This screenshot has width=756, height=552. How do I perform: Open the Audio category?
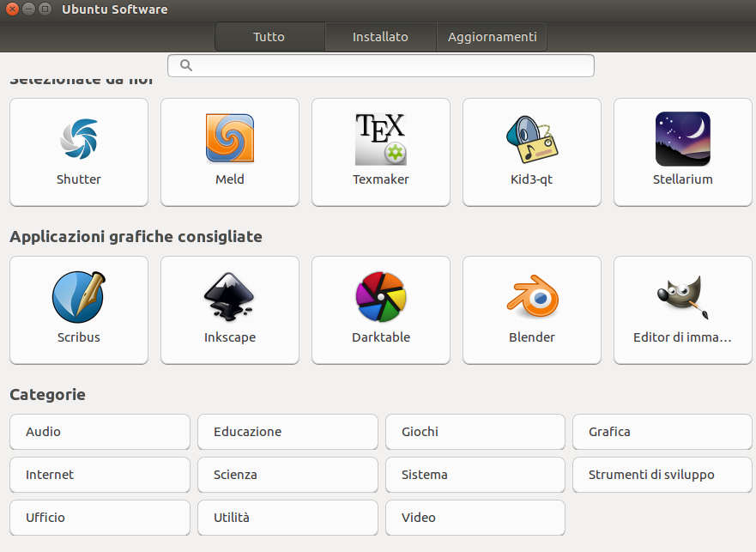point(100,432)
